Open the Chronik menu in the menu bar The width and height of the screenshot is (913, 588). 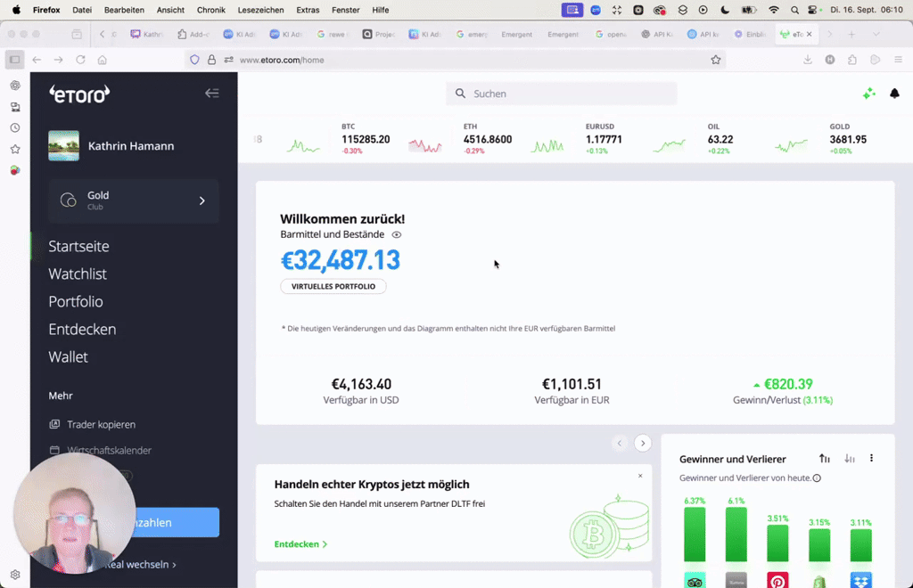coord(210,10)
